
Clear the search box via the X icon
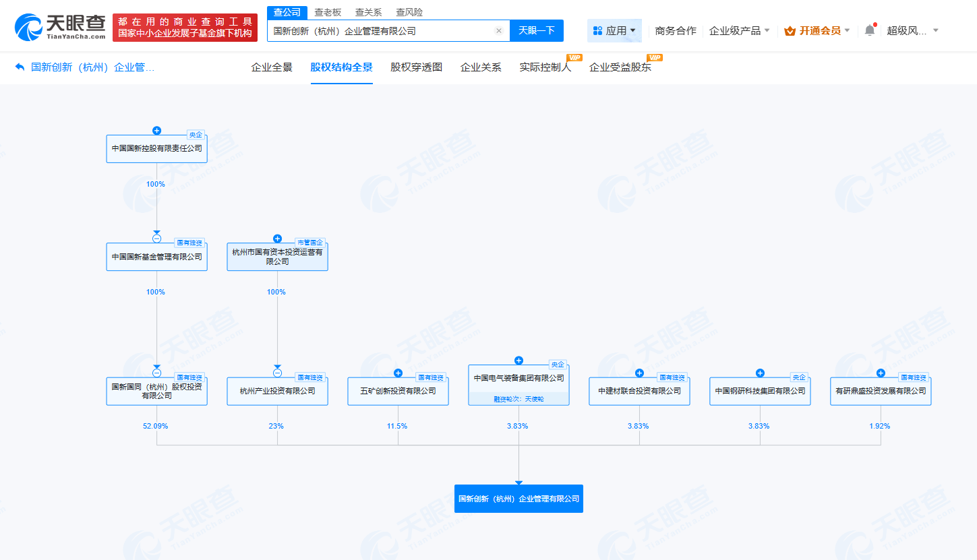tap(498, 30)
